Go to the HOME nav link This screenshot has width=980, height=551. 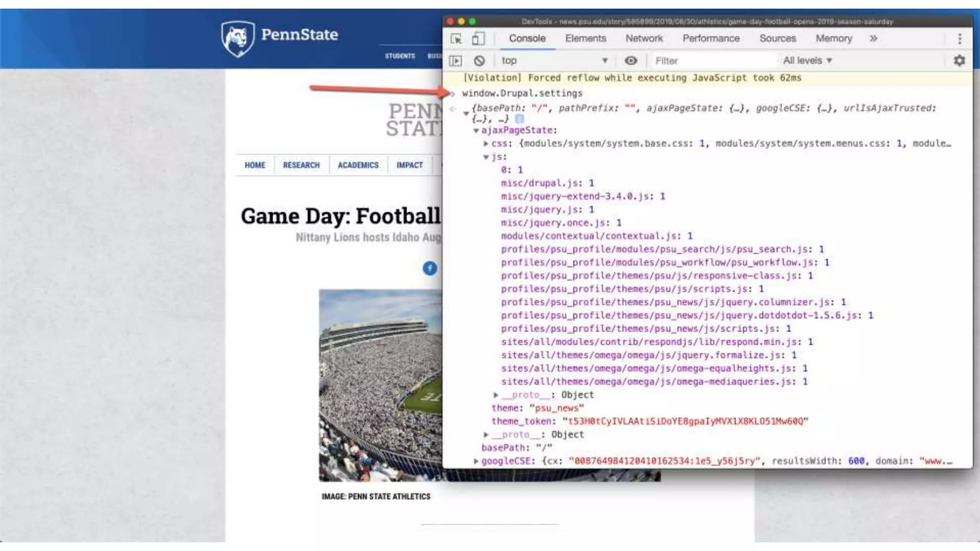[255, 165]
